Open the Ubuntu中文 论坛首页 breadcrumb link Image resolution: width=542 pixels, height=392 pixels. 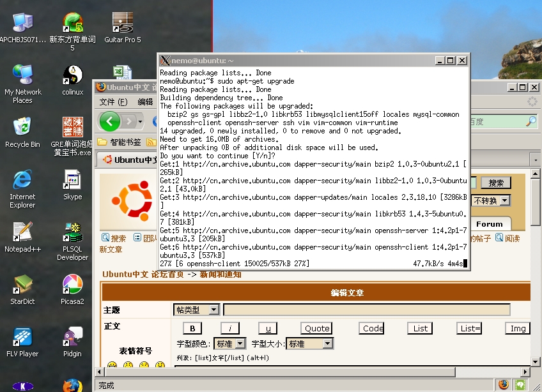click(143, 275)
